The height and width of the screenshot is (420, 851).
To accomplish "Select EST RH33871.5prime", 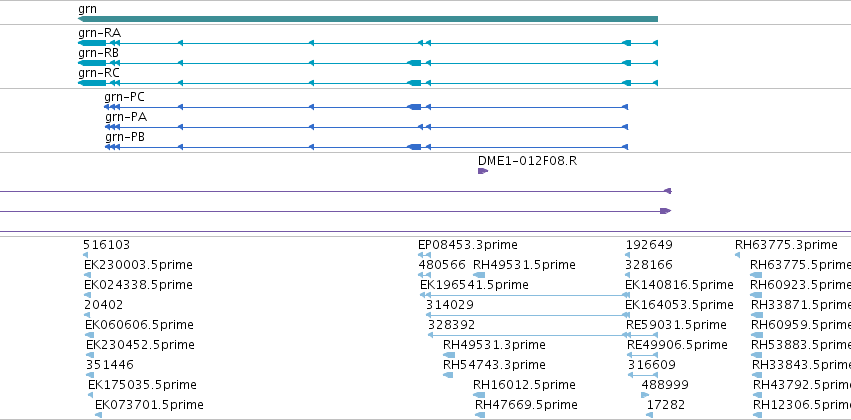I will pyautogui.click(x=801, y=306).
